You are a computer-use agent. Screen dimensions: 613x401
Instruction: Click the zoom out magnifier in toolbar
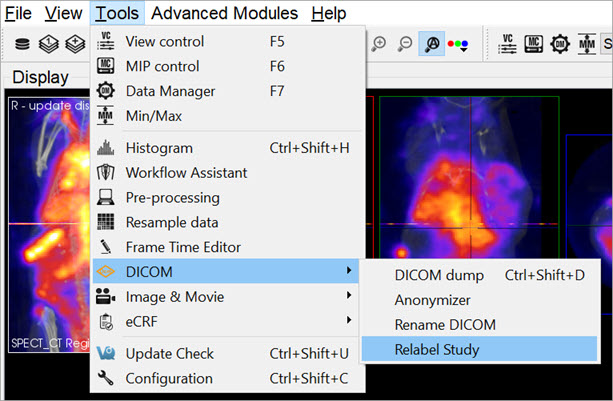(406, 44)
